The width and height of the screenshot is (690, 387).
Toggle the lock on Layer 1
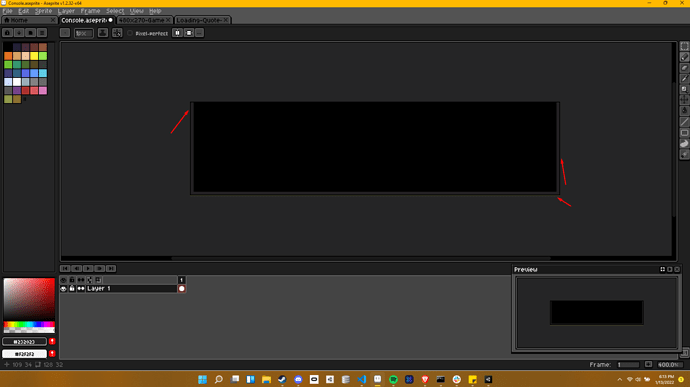click(x=72, y=289)
